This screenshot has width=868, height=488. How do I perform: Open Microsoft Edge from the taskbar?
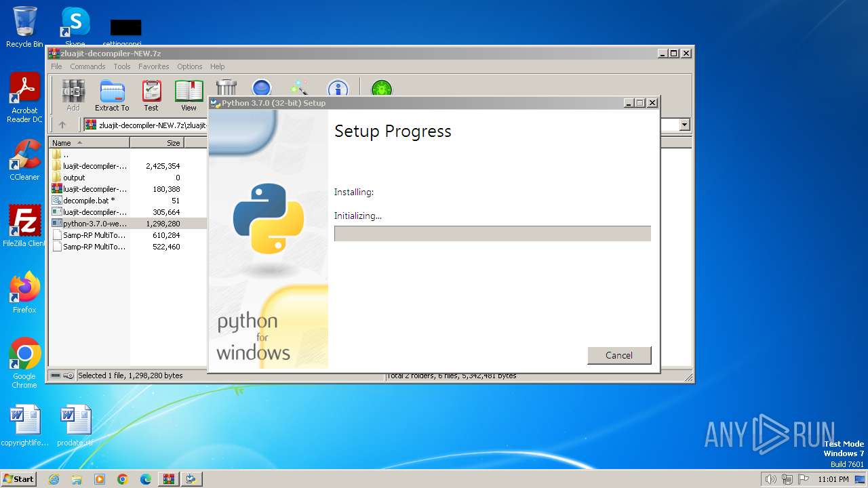[x=146, y=479]
